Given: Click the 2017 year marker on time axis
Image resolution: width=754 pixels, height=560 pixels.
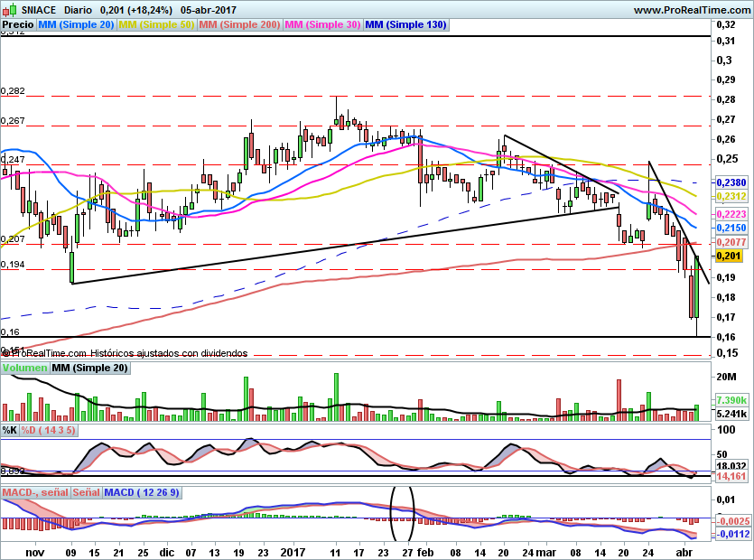Looking at the screenshot, I should point(293,552).
